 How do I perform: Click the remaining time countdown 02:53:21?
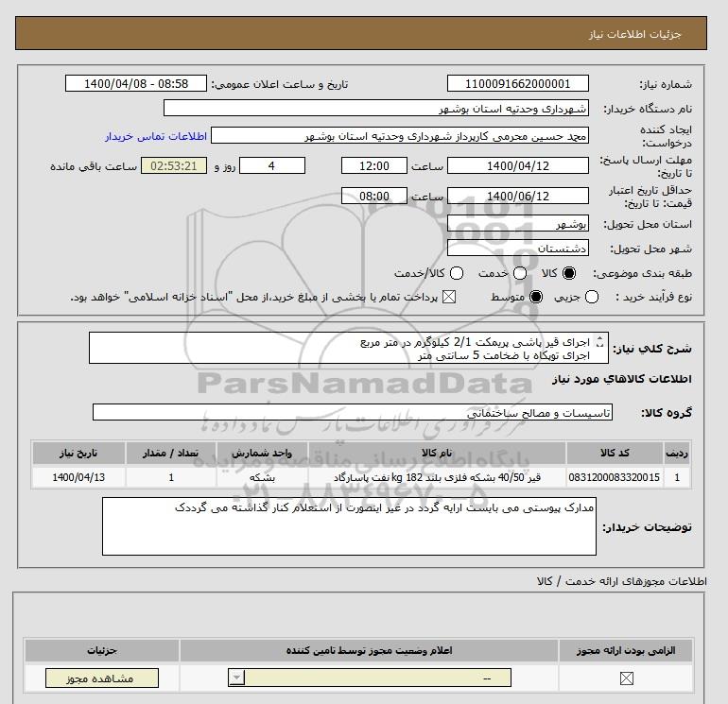pos(174,165)
